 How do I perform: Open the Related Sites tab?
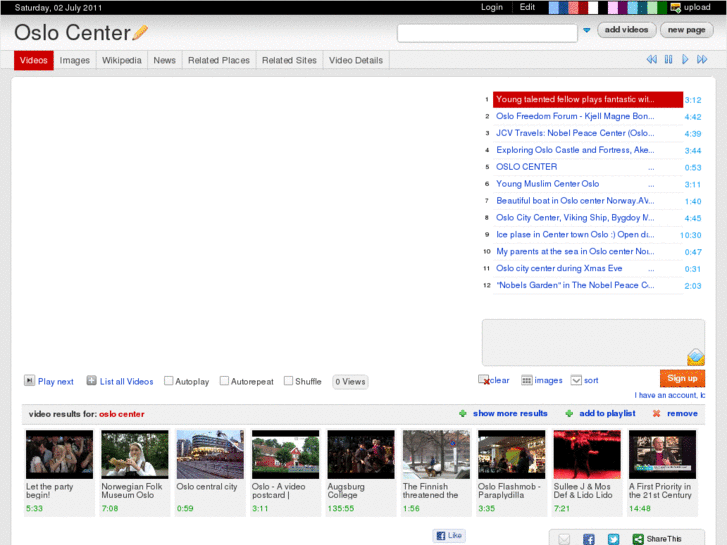(289, 60)
